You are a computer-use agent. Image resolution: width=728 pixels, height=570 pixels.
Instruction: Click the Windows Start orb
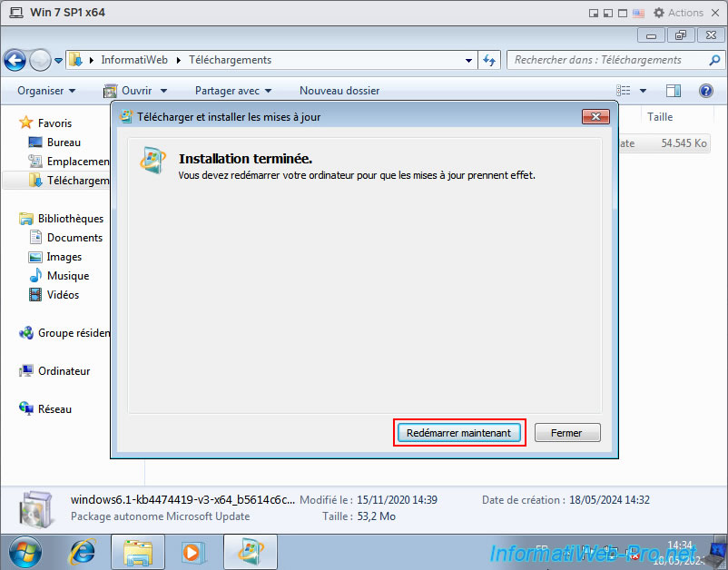(x=26, y=551)
